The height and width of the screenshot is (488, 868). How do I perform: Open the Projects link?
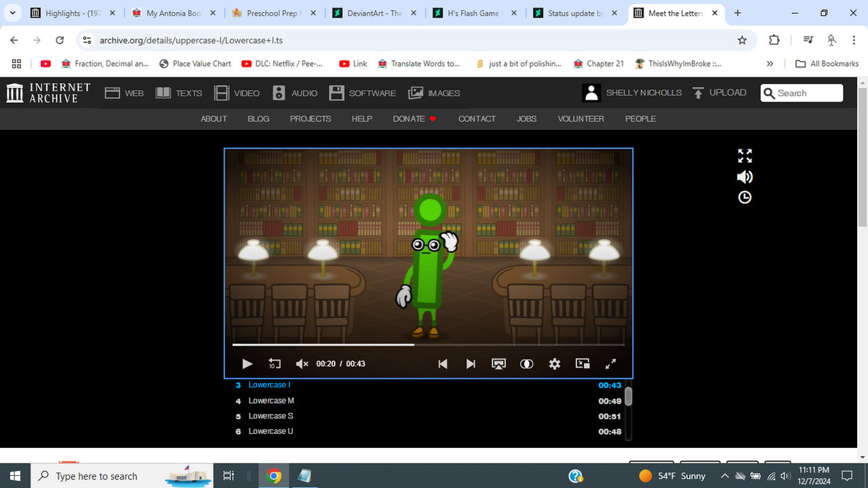click(311, 119)
